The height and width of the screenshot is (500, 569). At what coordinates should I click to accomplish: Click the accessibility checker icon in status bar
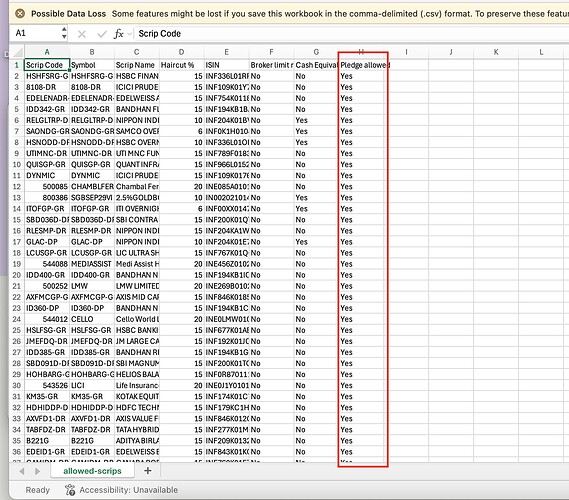point(70,490)
